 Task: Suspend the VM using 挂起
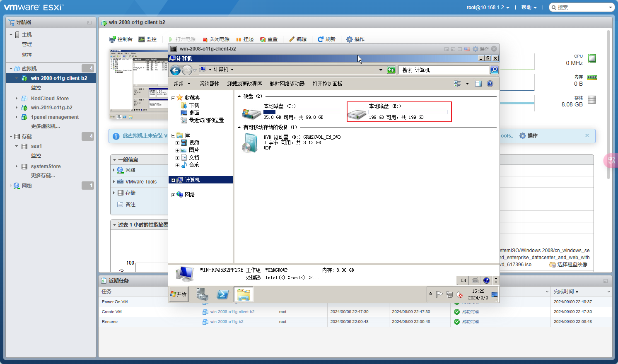[245, 39]
